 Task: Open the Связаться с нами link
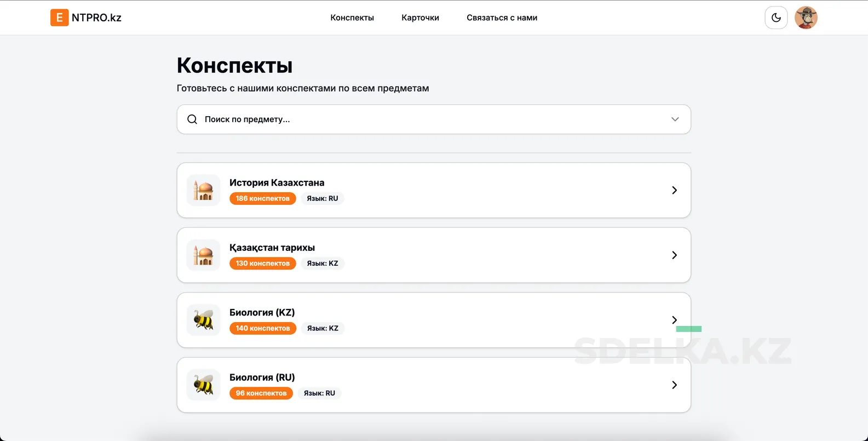(502, 18)
